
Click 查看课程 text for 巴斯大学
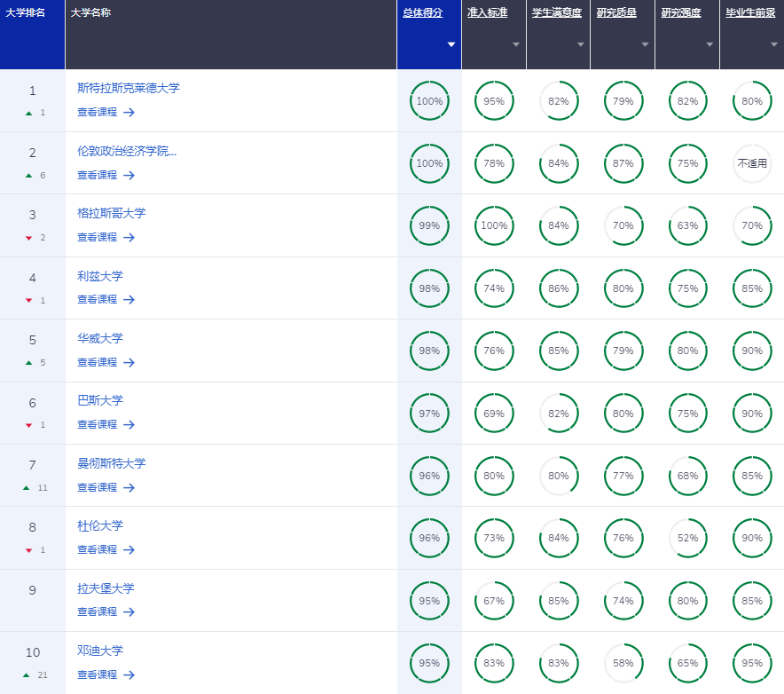coord(97,424)
